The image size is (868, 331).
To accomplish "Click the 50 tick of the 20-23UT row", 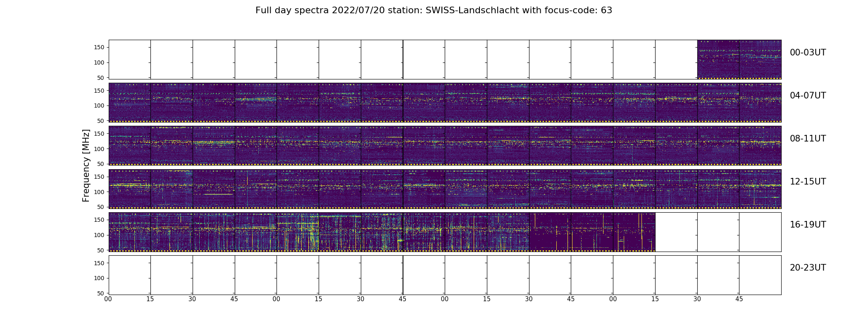I will [101, 293].
